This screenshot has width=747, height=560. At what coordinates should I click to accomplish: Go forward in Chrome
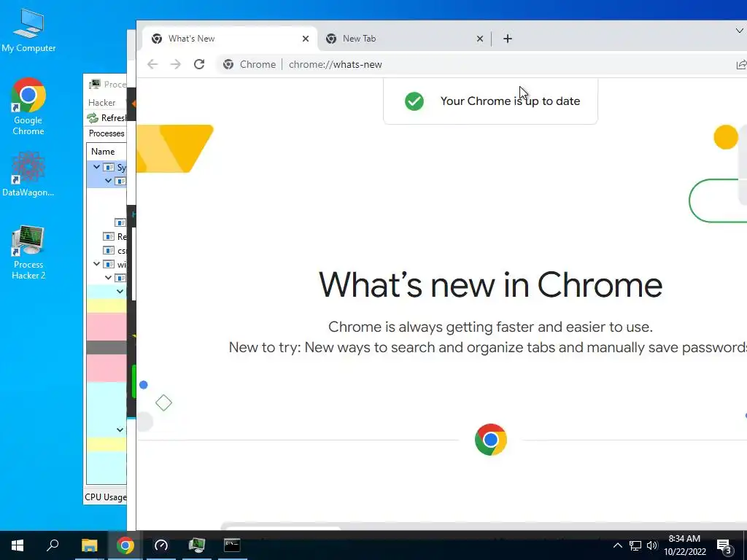point(176,64)
